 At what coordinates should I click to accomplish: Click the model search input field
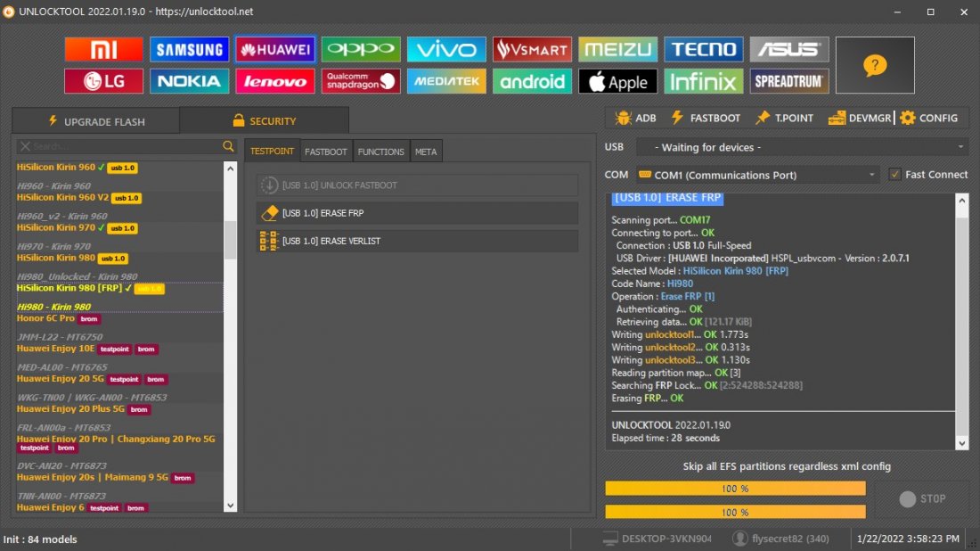coord(125,146)
